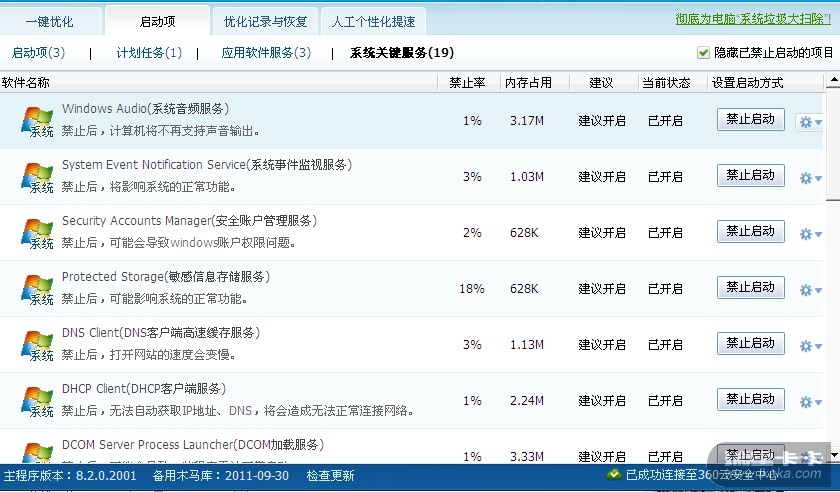This screenshot has height=492, width=840.
Task: Click the scrollbar down arrow
Action: [833, 455]
